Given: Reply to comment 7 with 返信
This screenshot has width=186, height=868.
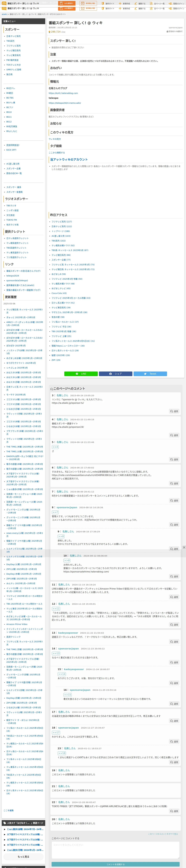Looking at the screenshot, I should pos(174,501).
